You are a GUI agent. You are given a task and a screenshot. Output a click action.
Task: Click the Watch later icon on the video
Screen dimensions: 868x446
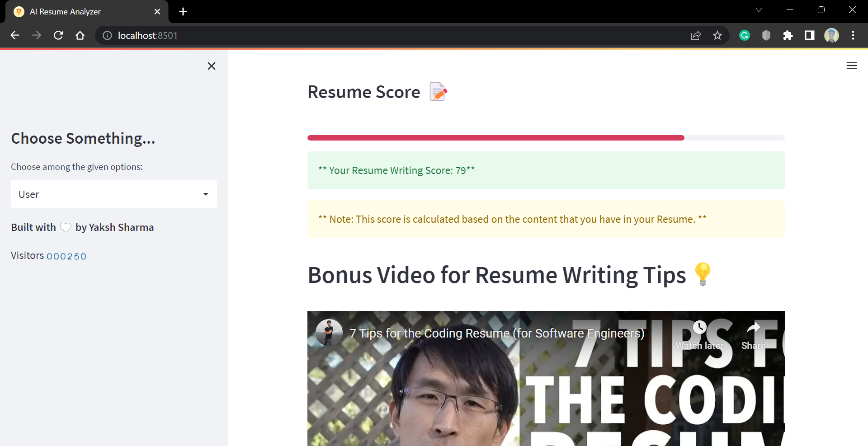pos(699,327)
